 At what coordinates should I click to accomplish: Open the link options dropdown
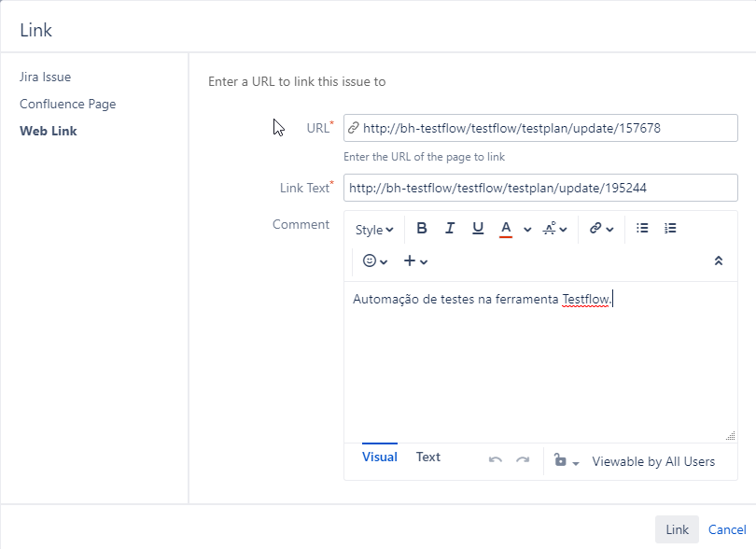click(601, 229)
